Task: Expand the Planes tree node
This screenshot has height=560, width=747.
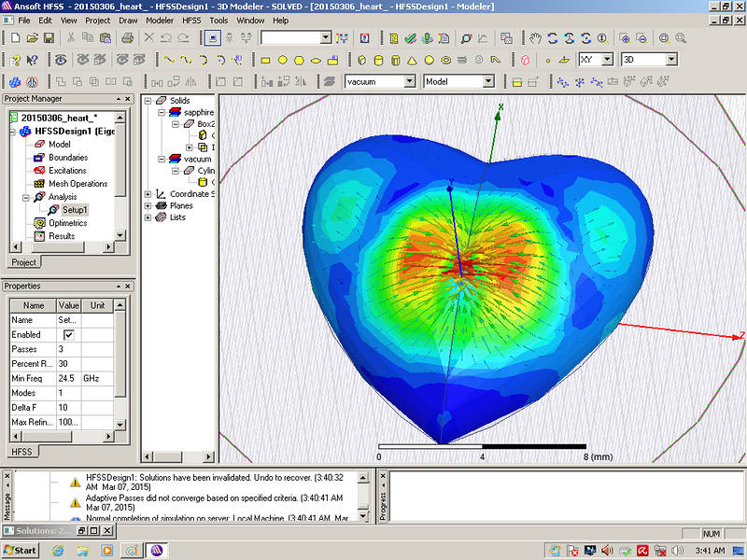Action: point(148,205)
